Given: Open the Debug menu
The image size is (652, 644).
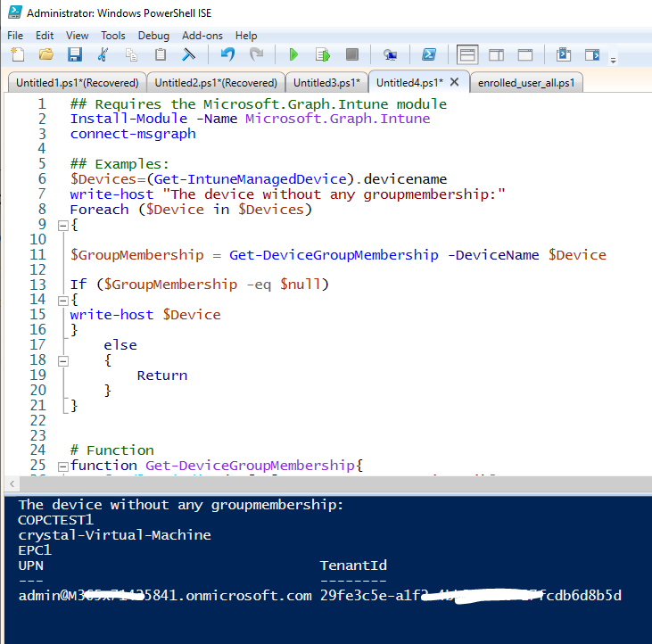Looking at the screenshot, I should 153,36.
